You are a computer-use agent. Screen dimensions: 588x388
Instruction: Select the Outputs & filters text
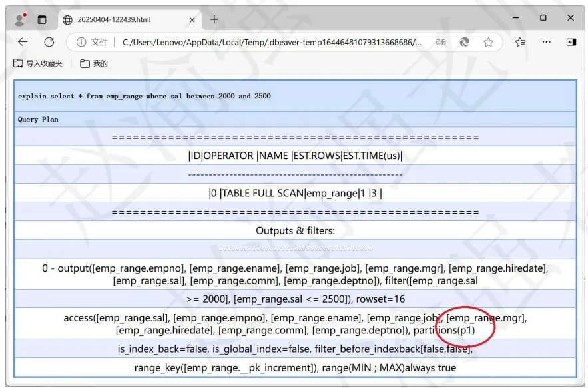coord(295,230)
